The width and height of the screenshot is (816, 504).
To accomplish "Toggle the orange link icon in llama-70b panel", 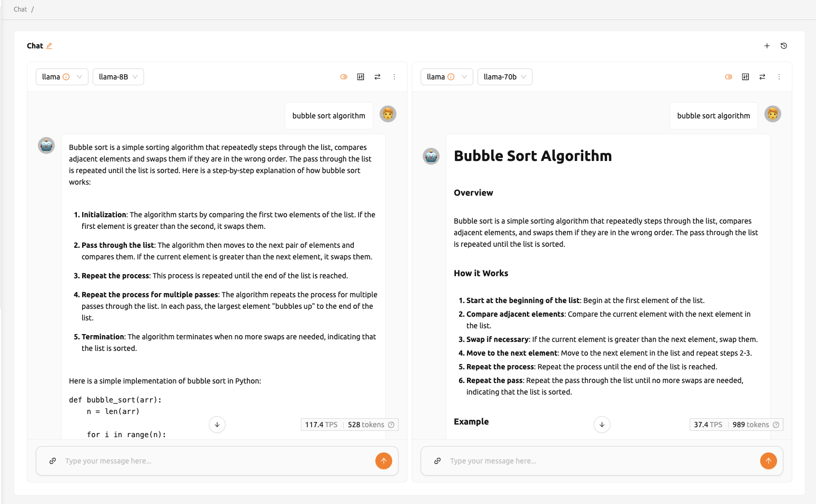I will 729,77.
